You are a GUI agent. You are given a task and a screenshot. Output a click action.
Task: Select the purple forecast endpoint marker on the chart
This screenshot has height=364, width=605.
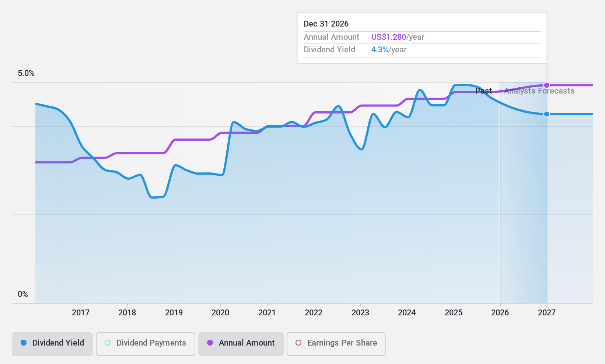(546, 85)
